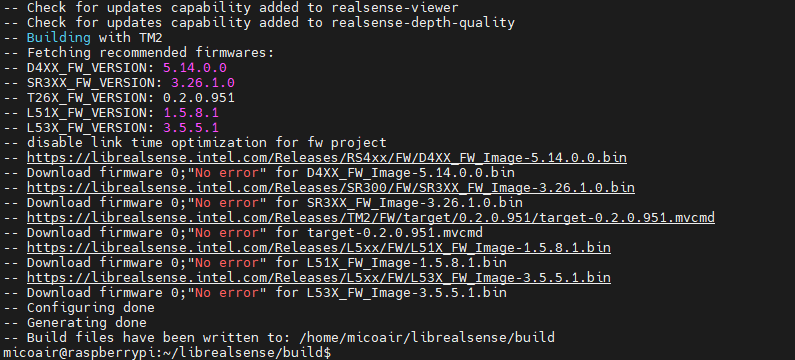Click the "L53X_FW_VERSION: 3.5.5.1" line

tap(111, 127)
